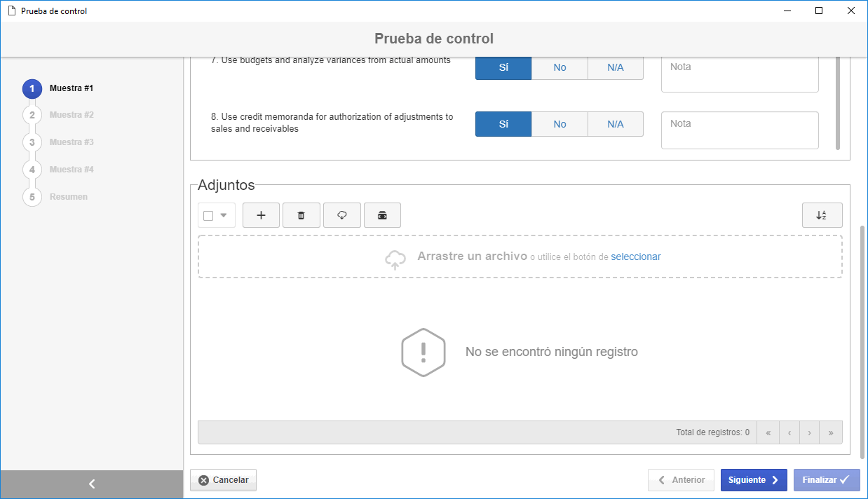
Task: Sort attachments with the A-Z sort icon
Action: 822,215
